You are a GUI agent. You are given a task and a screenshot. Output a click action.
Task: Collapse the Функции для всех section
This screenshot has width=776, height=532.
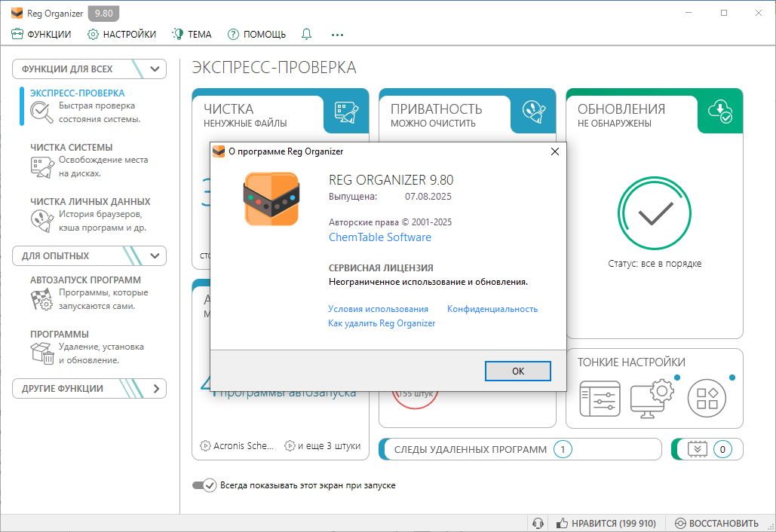(x=155, y=69)
